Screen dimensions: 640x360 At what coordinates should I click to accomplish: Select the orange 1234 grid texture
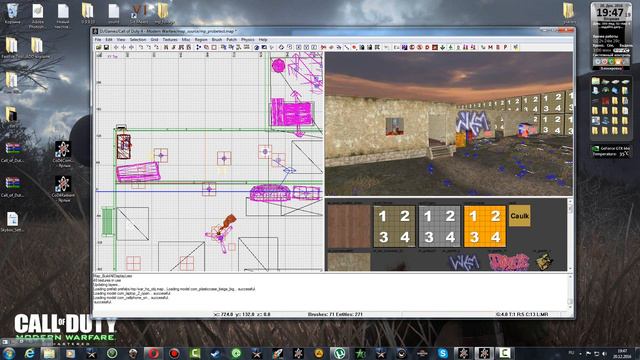pos(484,226)
